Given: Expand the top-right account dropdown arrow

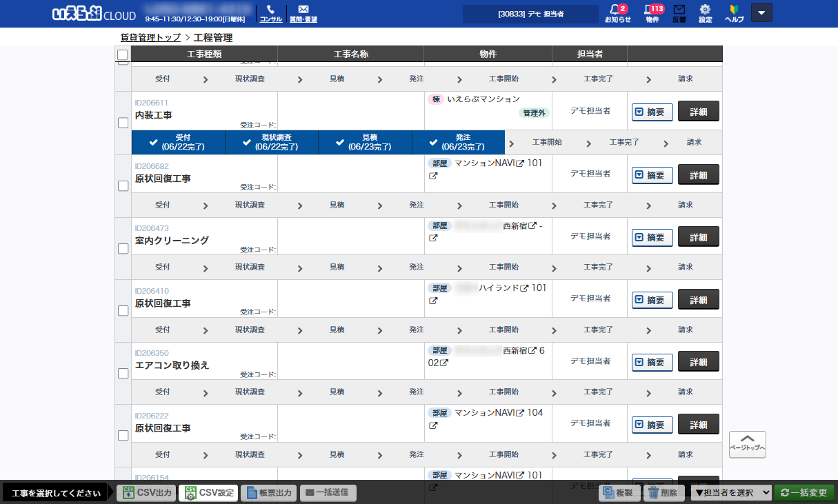Looking at the screenshot, I should 761,12.
